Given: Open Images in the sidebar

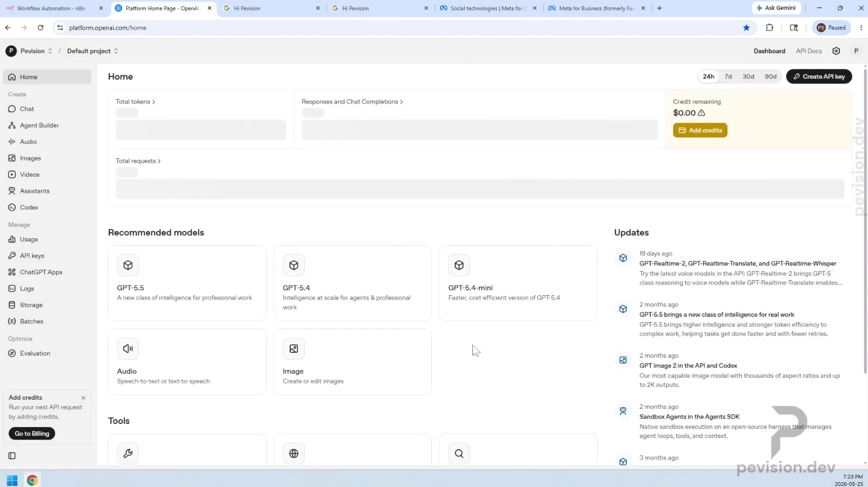Looking at the screenshot, I should [47, 158].
